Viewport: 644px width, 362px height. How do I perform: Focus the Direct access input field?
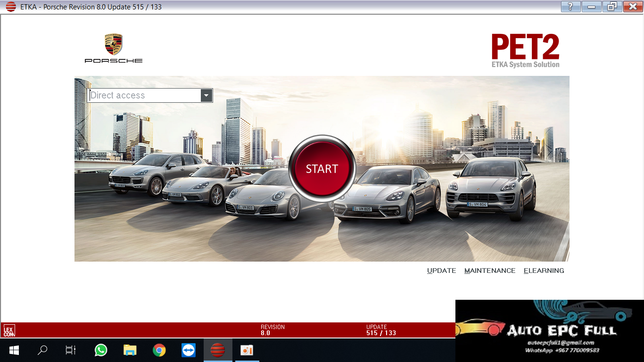(x=144, y=96)
